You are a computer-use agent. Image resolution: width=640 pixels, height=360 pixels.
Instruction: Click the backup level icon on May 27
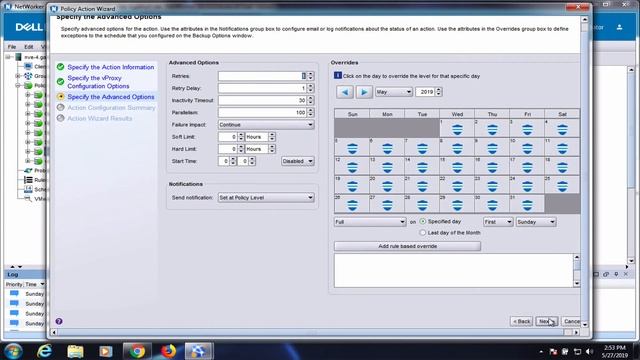tap(387, 205)
